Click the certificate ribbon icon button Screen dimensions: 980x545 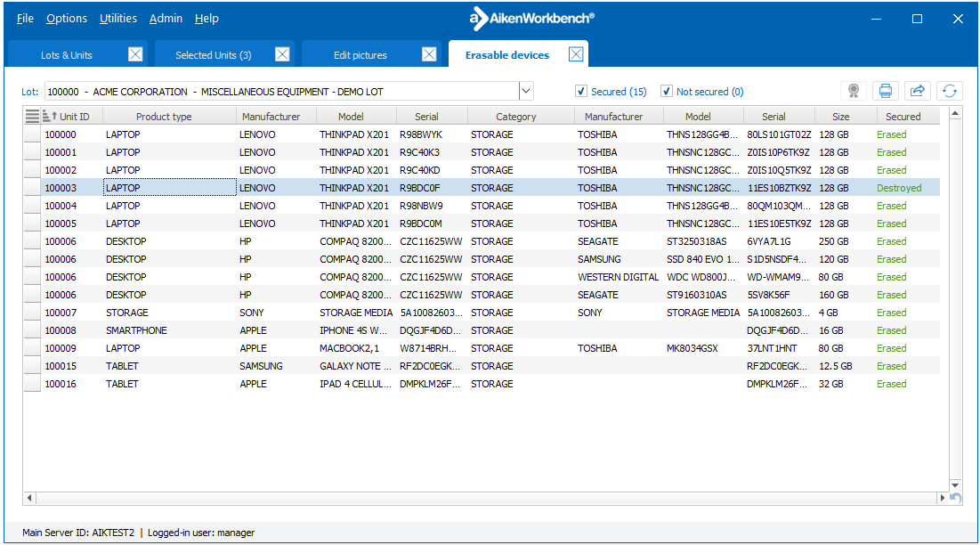853,91
